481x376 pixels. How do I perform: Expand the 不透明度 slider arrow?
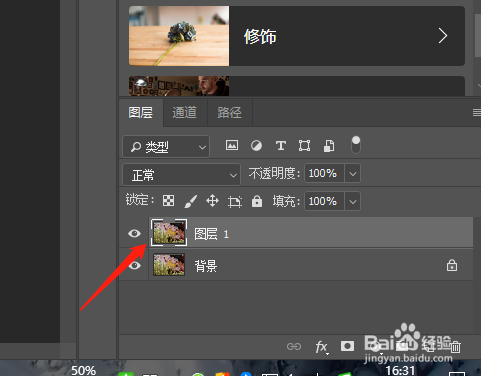[353, 173]
